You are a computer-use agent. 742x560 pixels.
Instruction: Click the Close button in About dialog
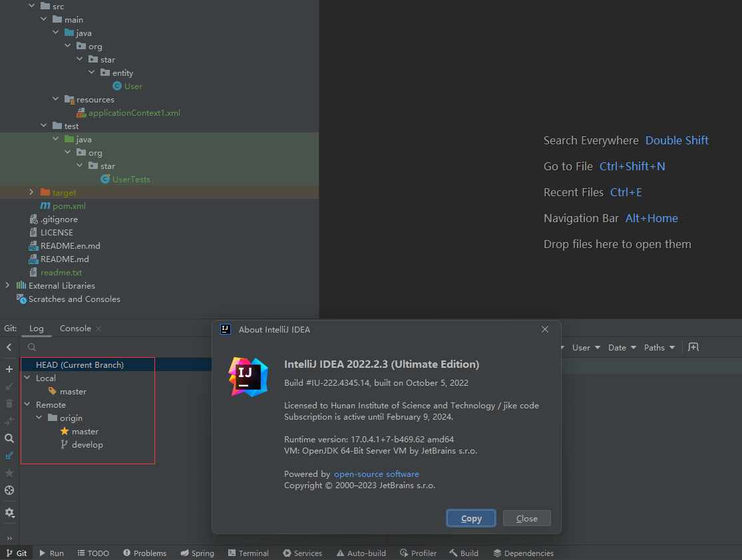tap(526, 518)
